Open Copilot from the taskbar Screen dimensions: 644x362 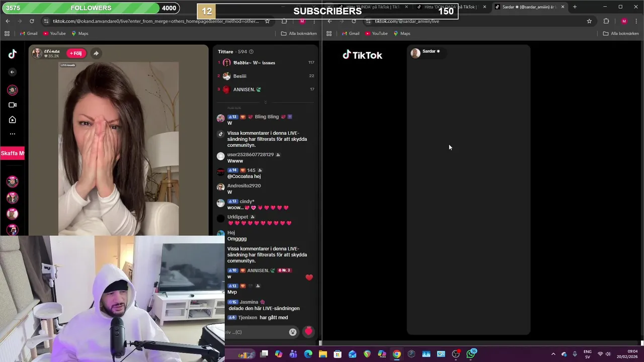click(x=279, y=354)
